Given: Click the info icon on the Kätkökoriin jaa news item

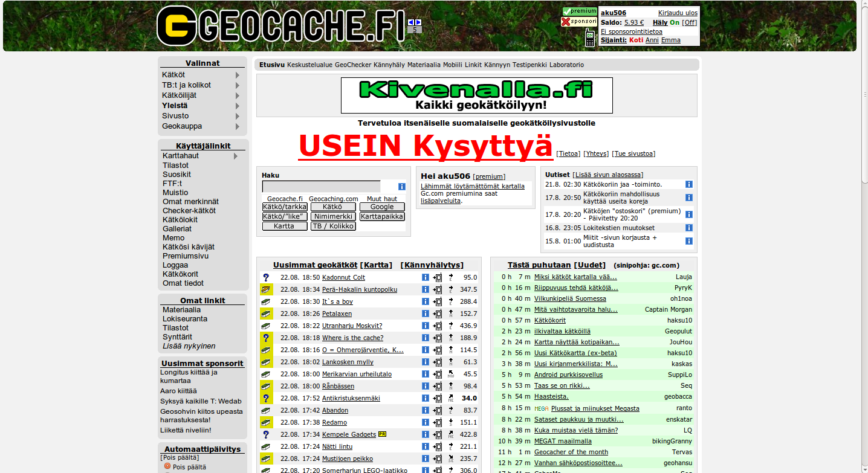Looking at the screenshot, I should click(x=688, y=184).
